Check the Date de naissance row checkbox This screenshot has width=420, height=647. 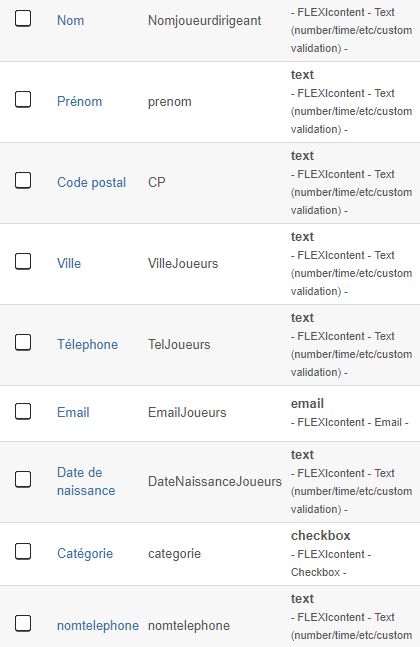tap(23, 479)
